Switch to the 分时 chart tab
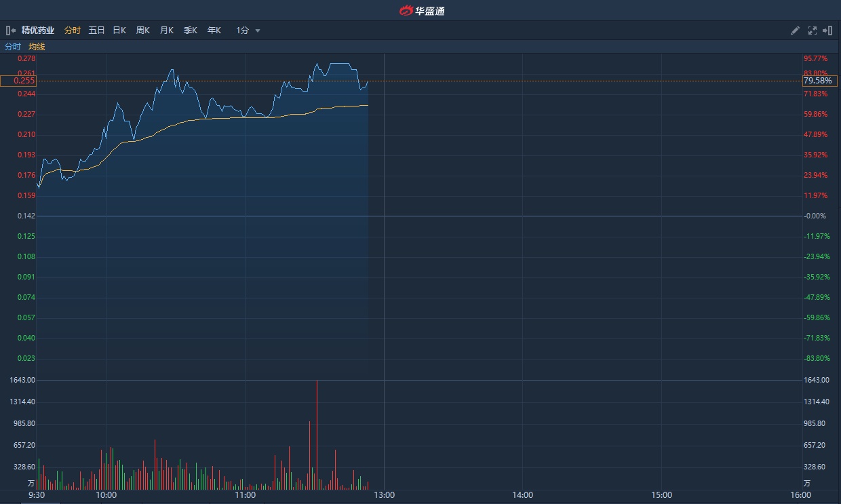Screen dimensions: 841x504 pyautogui.click(x=73, y=31)
